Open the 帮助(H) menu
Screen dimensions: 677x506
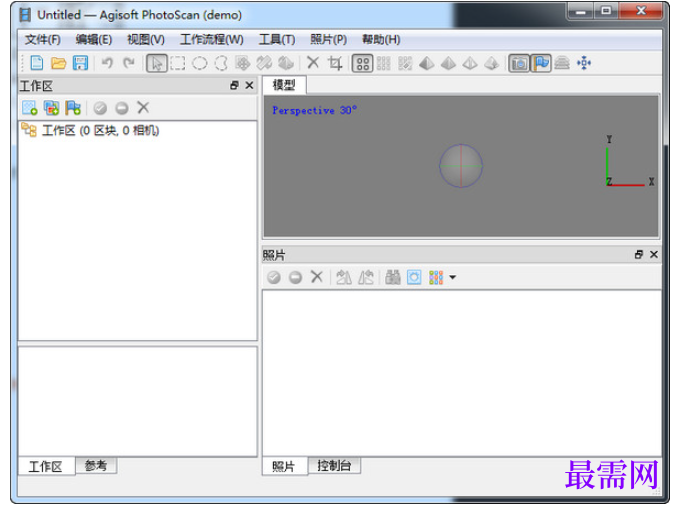pyautogui.click(x=381, y=40)
